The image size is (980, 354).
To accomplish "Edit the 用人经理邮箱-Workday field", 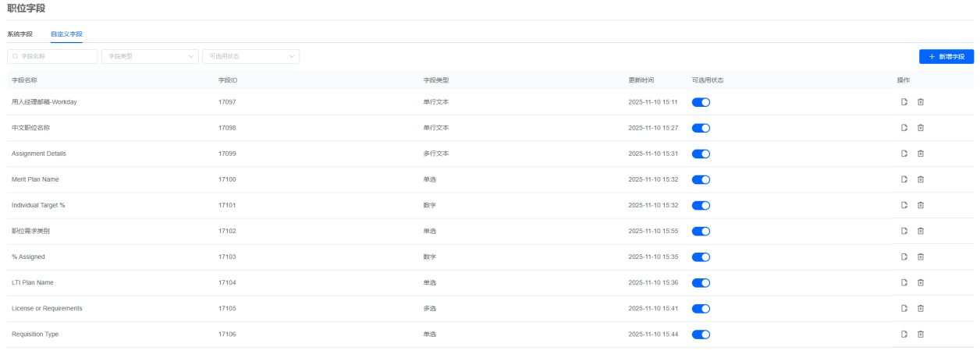I will tap(904, 102).
